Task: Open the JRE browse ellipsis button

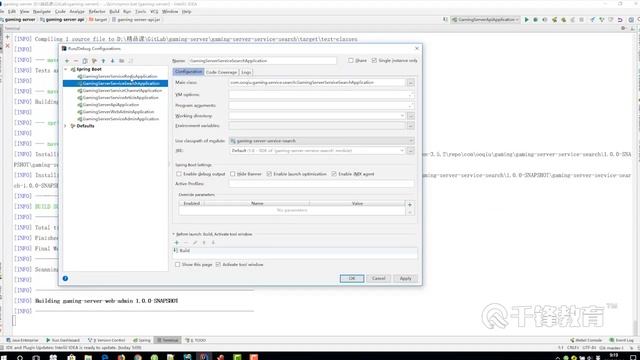Action: click(x=411, y=151)
